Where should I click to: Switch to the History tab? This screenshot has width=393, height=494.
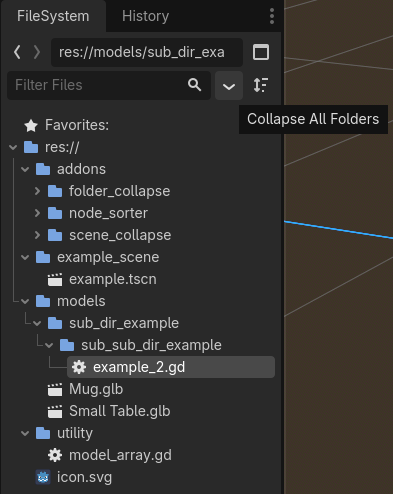(x=145, y=16)
